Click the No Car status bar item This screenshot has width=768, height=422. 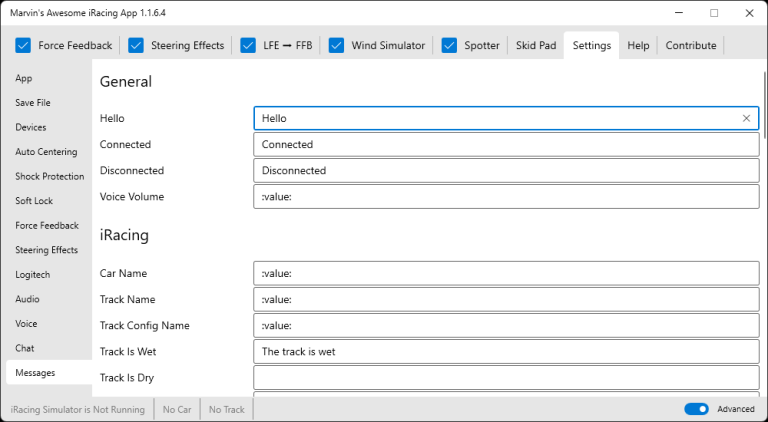pyautogui.click(x=177, y=409)
